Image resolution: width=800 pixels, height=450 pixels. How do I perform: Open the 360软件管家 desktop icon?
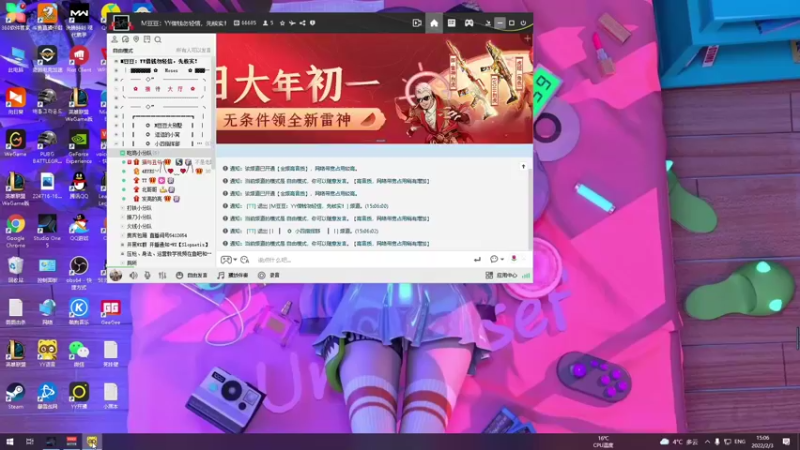click(15, 16)
